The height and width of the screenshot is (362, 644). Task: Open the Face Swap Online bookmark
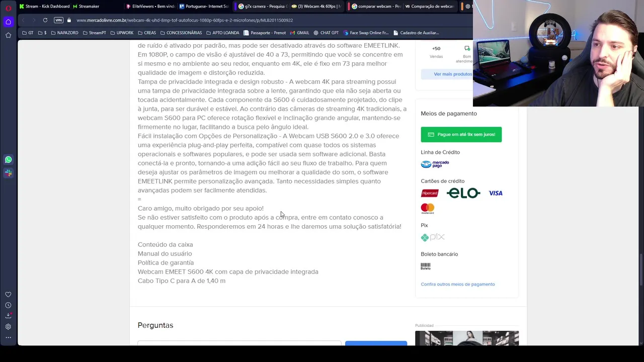pyautogui.click(x=366, y=33)
